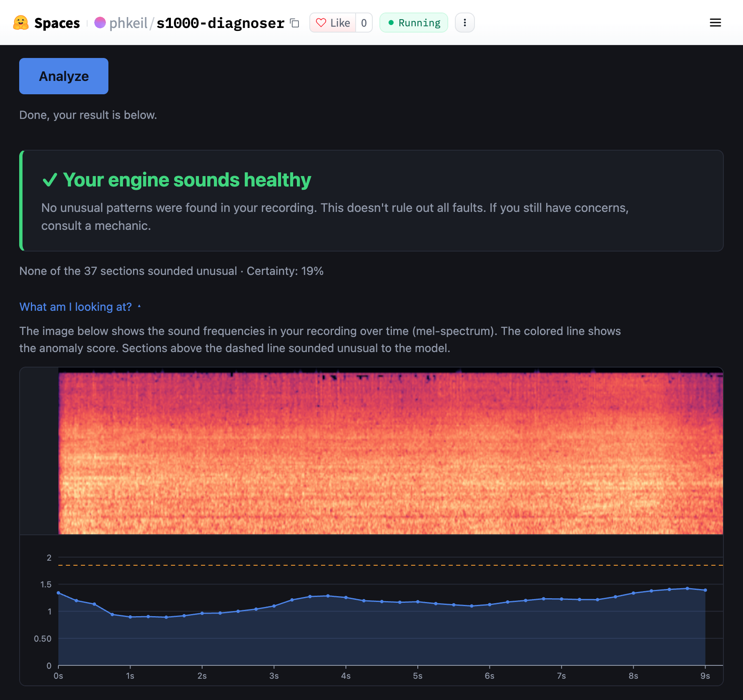Click the green healthy checkmark icon

pyautogui.click(x=50, y=180)
